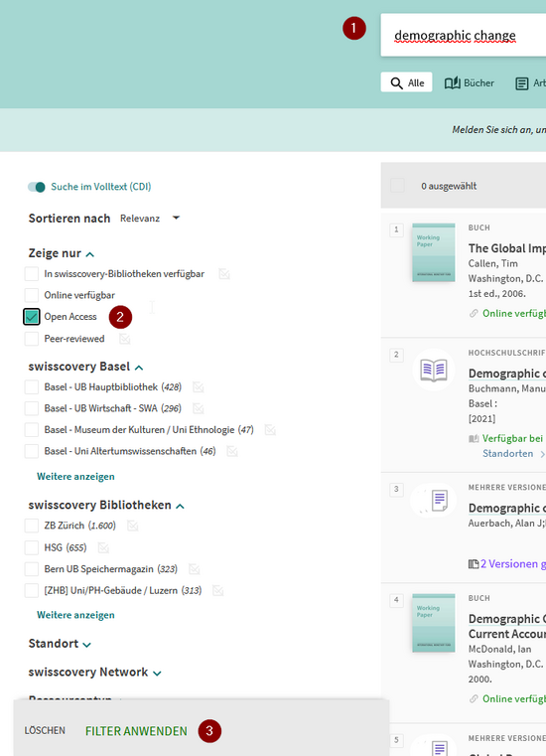This screenshot has height=756, width=546.
Task: Check the Peer-reviewed filter
Action: [32, 339]
